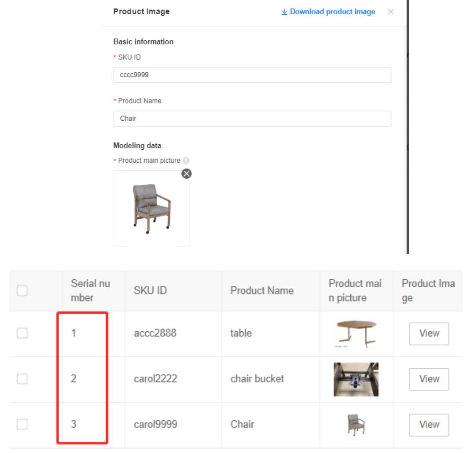Check the checkbox for row carol9999
Screen dimensions: 476x453
(22, 424)
